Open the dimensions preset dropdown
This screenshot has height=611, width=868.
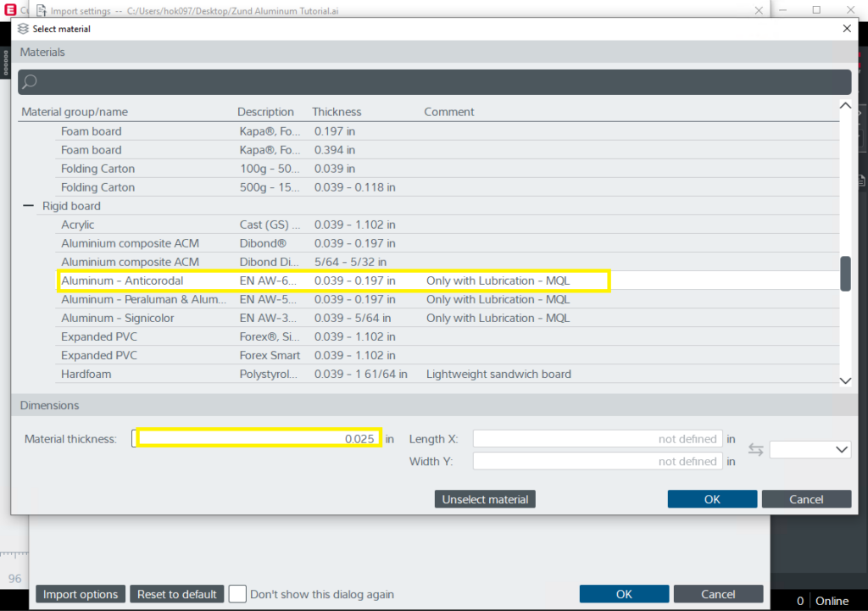click(x=810, y=450)
